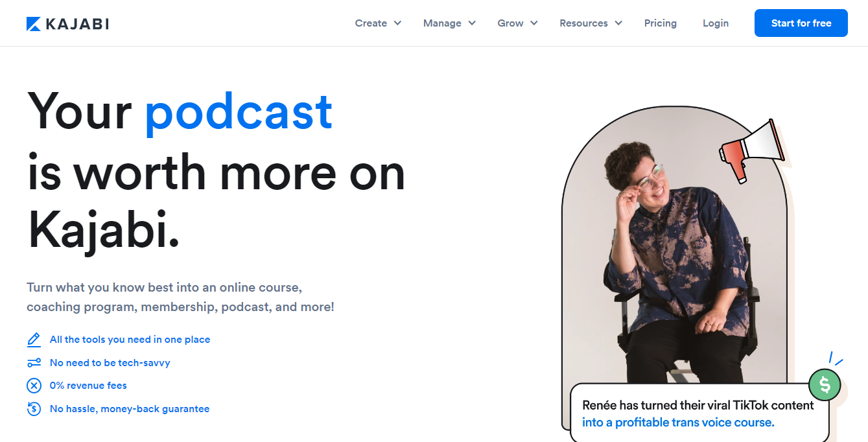868x442 pixels.
Task: Click 'No hassle, money-back guarantee' text
Action: [x=130, y=409]
